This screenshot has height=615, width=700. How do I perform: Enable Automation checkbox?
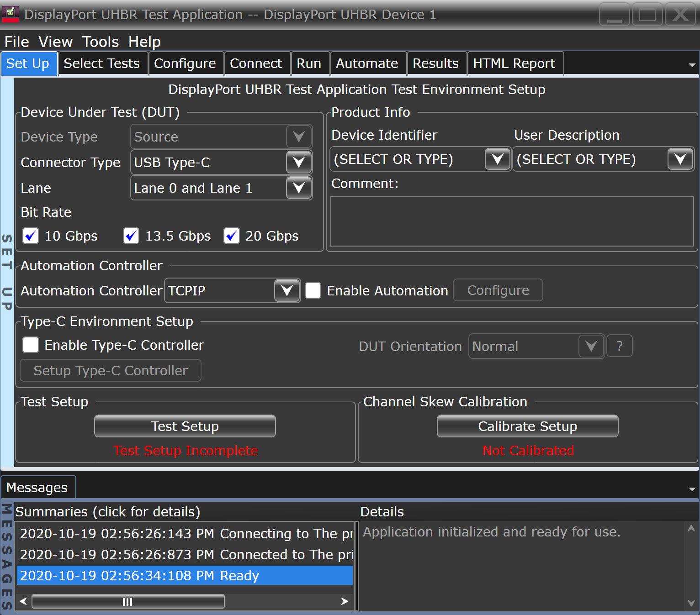(313, 290)
